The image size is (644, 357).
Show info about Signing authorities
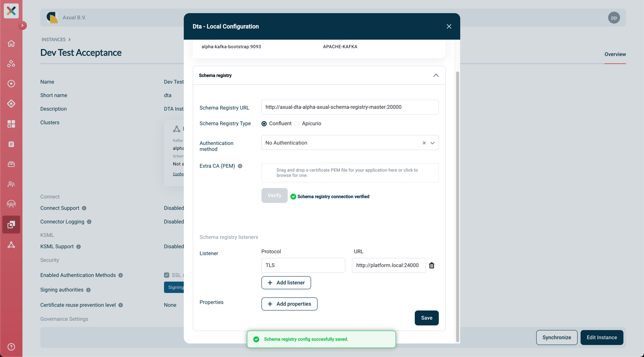point(88,290)
